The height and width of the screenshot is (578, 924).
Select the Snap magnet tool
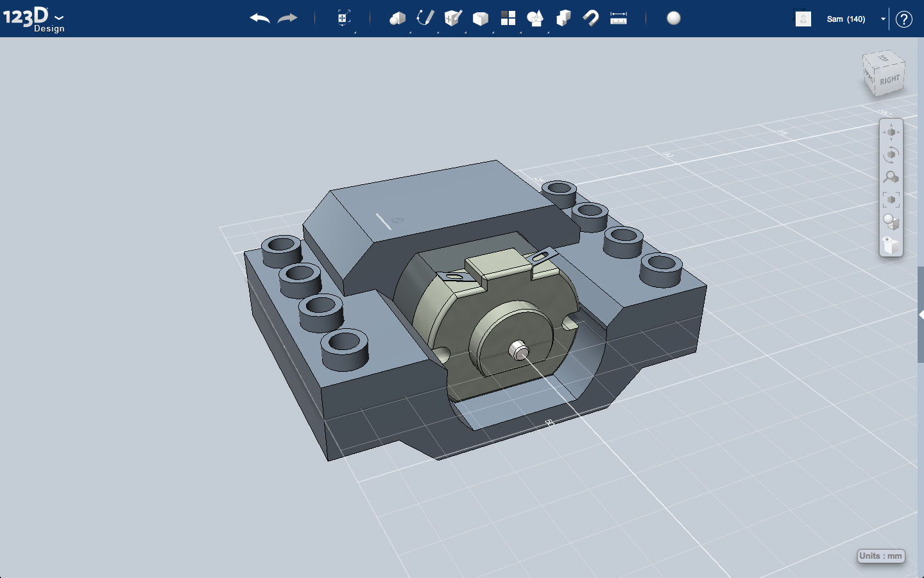coord(590,19)
